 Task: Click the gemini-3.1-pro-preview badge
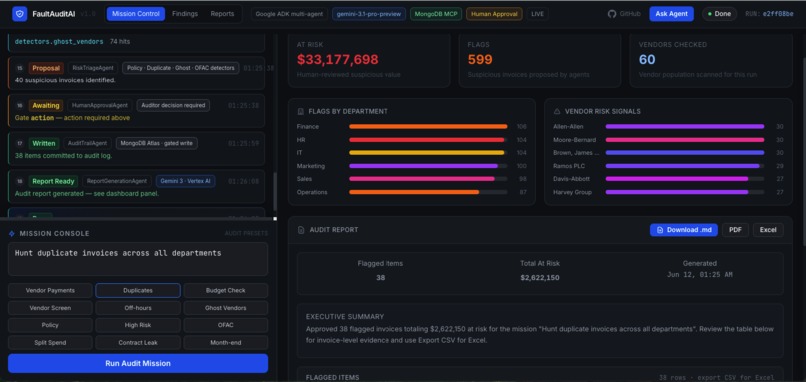pyautogui.click(x=369, y=14)
